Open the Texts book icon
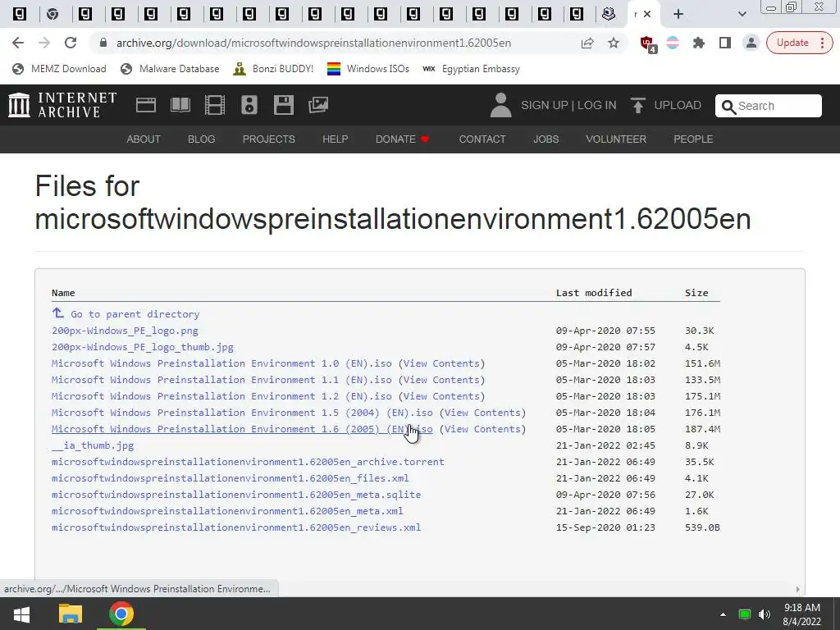840x630 pixels. point(180,105)
